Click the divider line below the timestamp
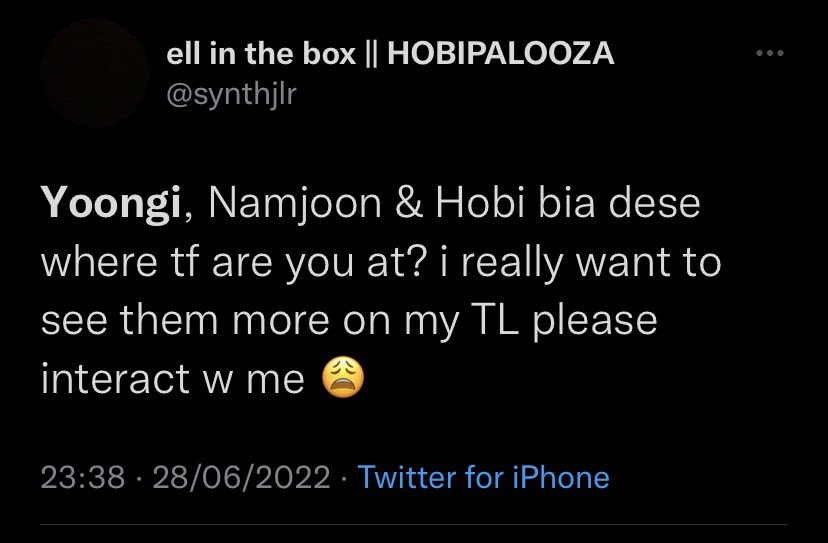 pos(414,525)
